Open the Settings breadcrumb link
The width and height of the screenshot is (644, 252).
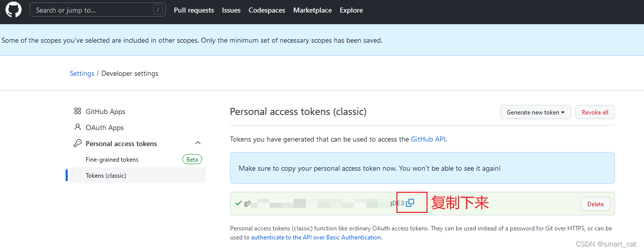[x=82, y=73]
